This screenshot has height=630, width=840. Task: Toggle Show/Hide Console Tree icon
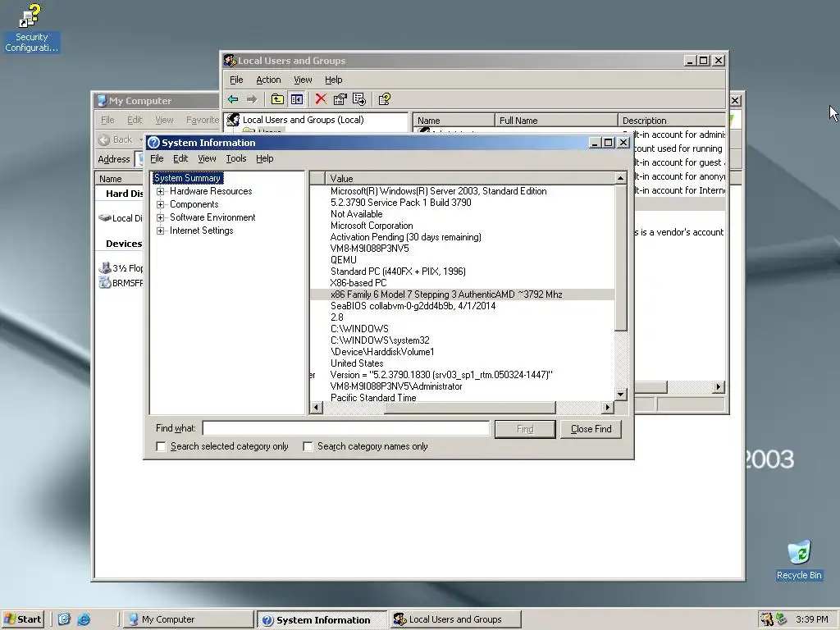(x=297, y=99)
